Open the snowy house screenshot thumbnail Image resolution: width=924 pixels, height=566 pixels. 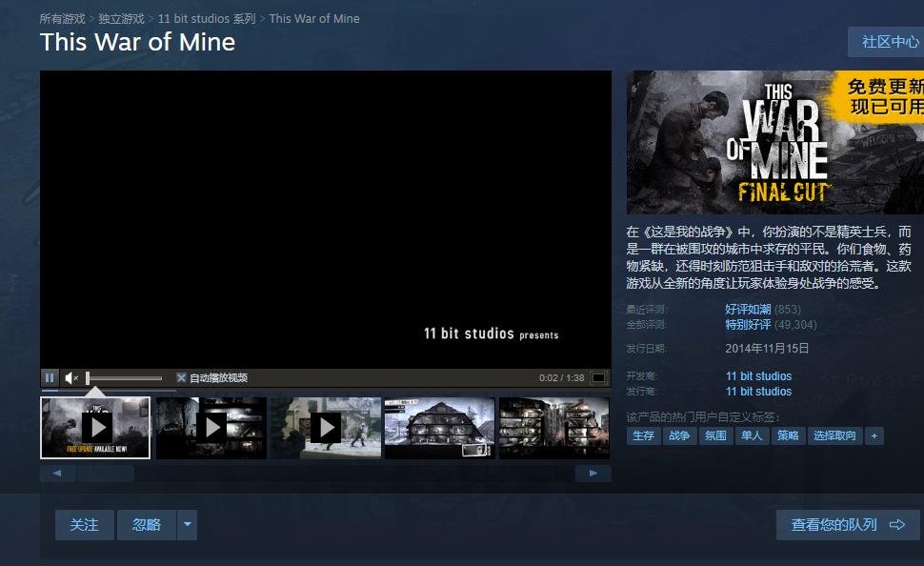pyautogui.click(x=439, y=428)
